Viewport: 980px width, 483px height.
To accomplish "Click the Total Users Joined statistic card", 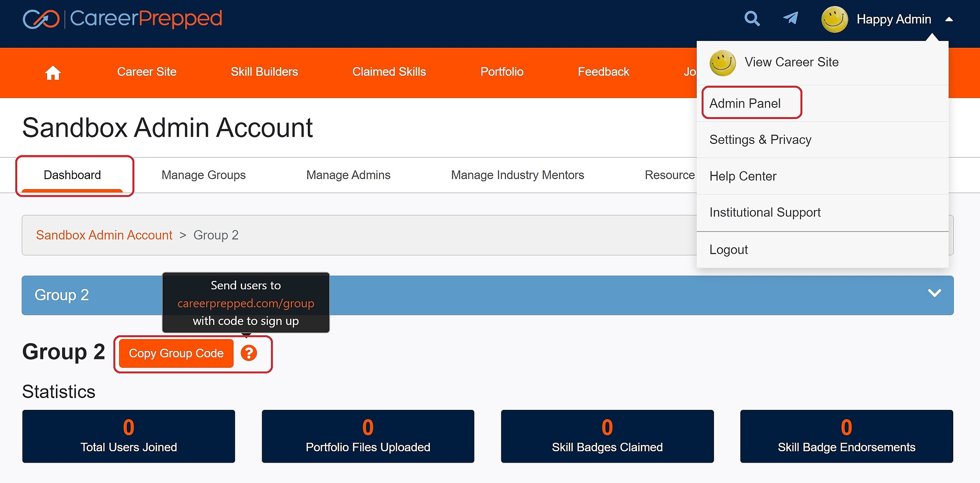I will pos(129,436).
